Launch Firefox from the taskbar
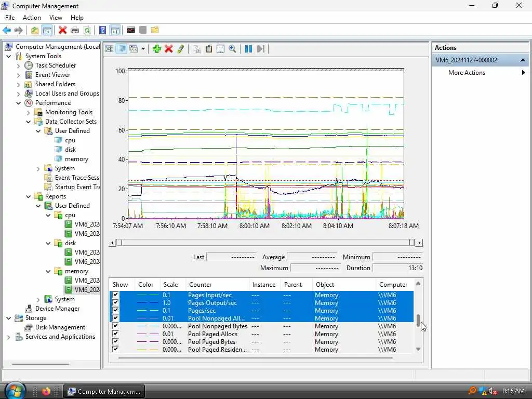This screenshot has height=399, width=532. pos(46,391)
